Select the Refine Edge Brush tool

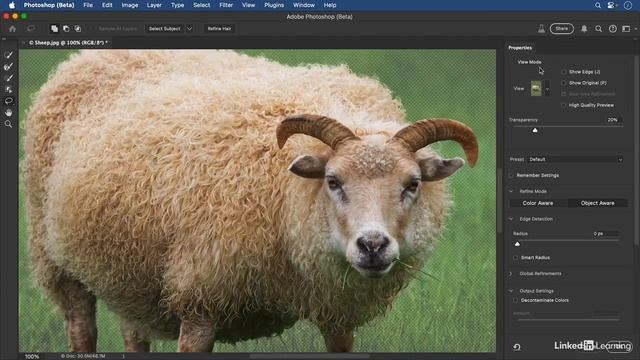pyautogui.click(x=8, y=67)
